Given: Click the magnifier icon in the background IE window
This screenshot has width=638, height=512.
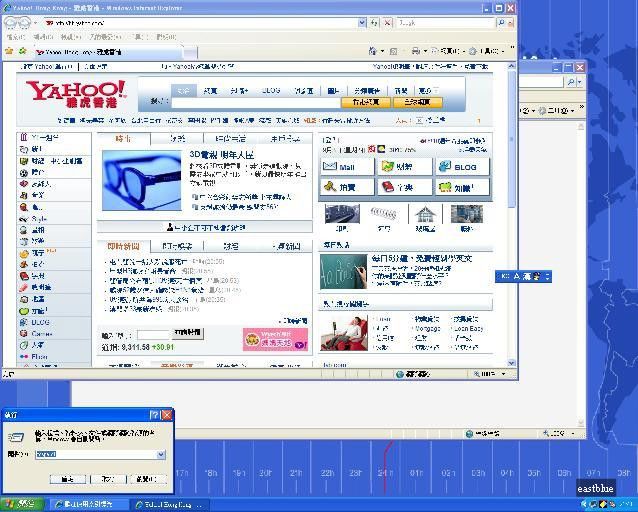Looking at the screenshot, I should [x=571, y=82].
